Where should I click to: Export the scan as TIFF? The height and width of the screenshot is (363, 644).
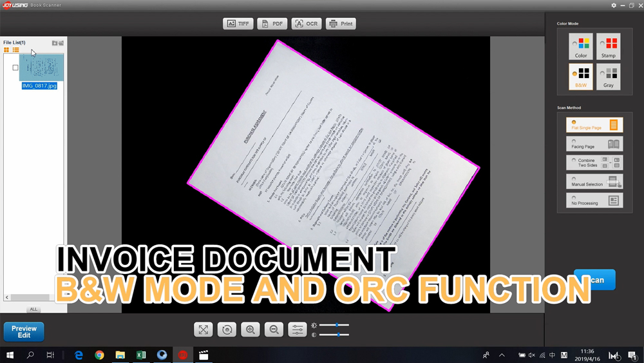click(x=238, y=24)
